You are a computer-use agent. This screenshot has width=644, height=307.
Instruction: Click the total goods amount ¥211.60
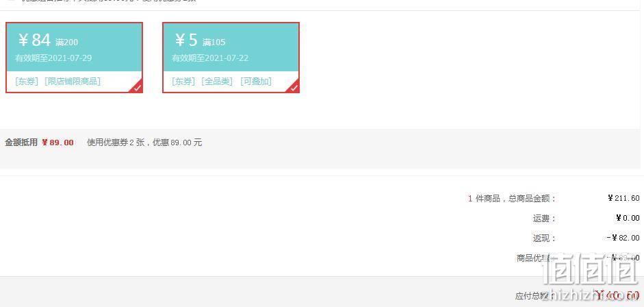(623, 198)
